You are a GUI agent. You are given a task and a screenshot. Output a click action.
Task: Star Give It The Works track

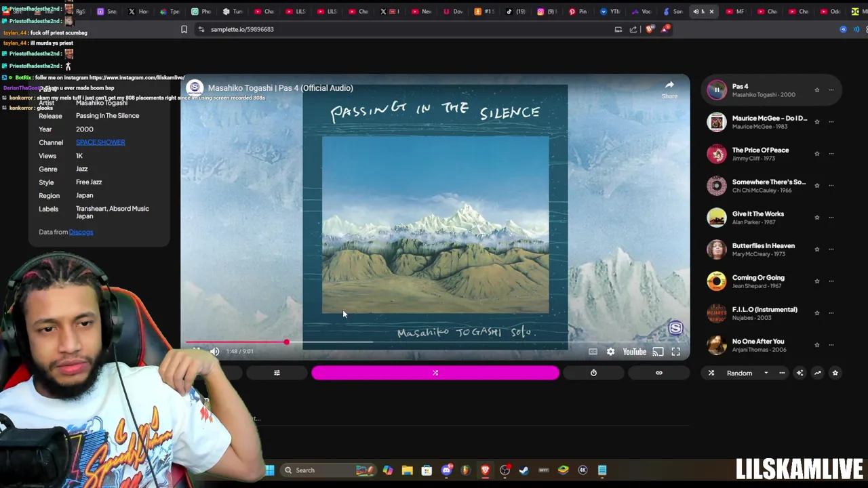click(816, 218)
